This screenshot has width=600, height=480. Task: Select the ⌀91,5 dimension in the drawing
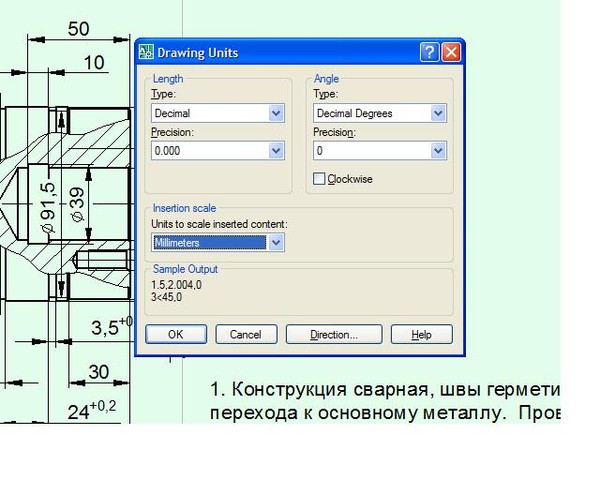tap(49, 207)
